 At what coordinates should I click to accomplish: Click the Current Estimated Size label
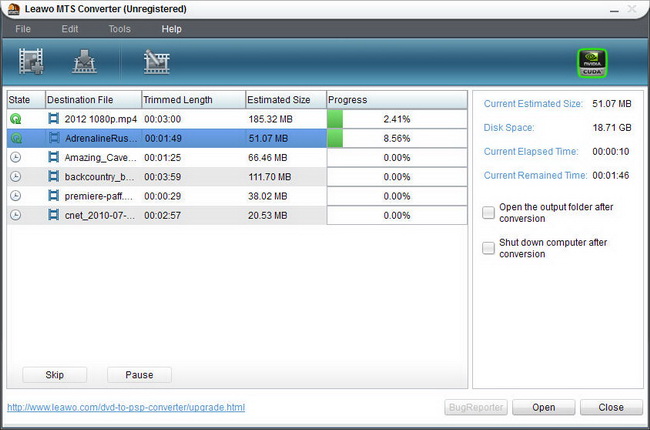tap(533, 104)
